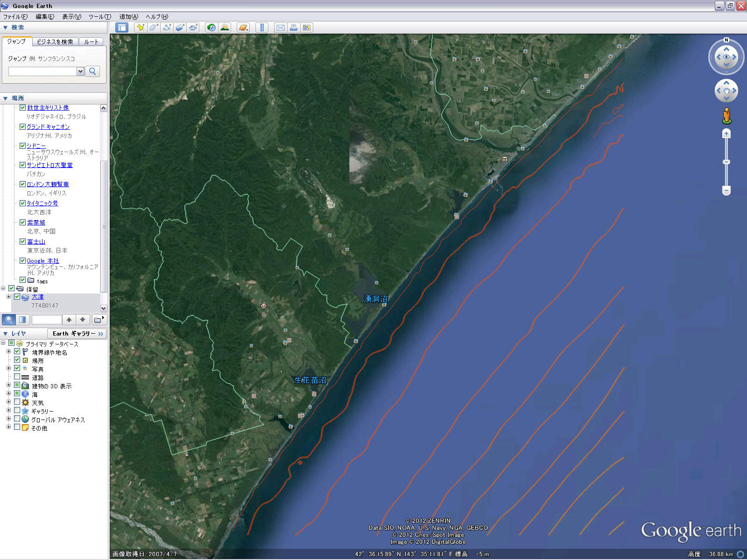747x560 pixels.
Task: Click the Add Placemark pushpin icon
Action: [x=140, y=28]
